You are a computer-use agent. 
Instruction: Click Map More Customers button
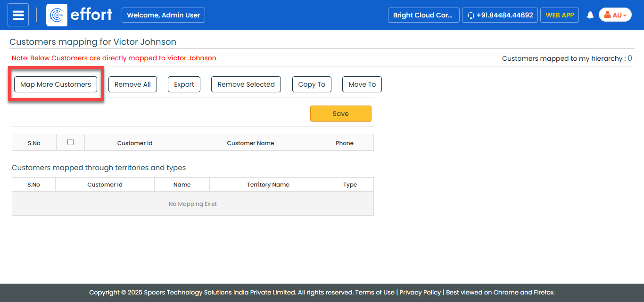point(56,84)
